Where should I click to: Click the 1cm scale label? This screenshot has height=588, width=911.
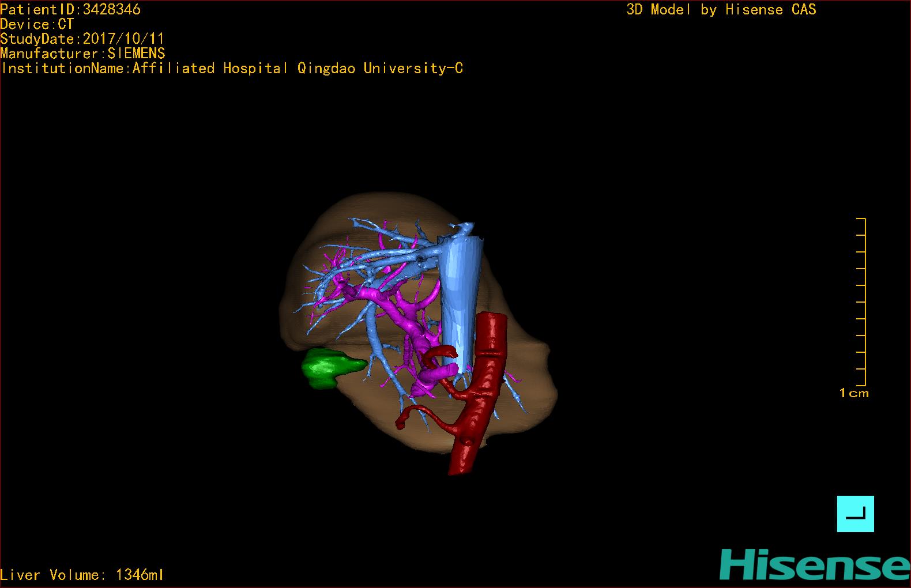[x=854, y=393]
